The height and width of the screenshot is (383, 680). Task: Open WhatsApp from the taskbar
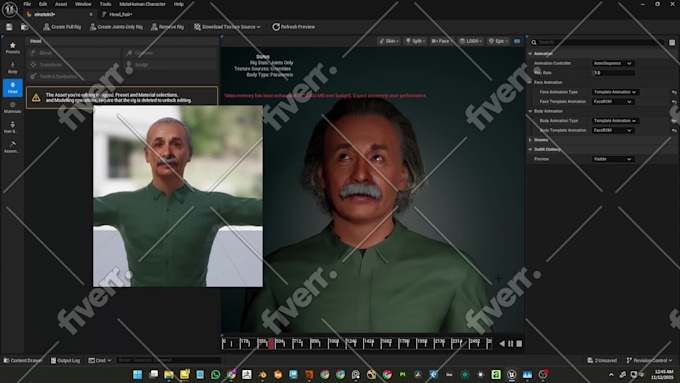pos(216,374)
